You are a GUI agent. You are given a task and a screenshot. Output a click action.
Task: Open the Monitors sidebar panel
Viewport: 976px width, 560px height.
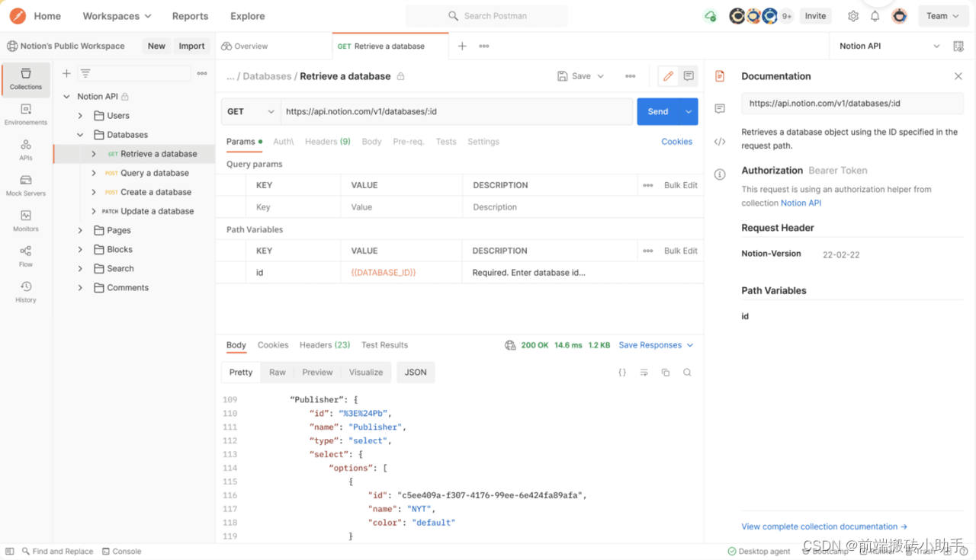(x=26, y=221)
